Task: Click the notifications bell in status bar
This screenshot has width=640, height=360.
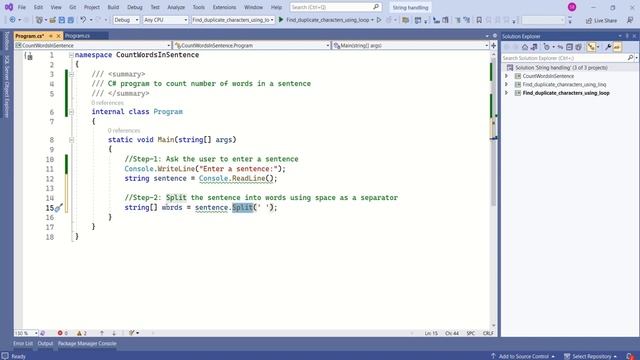Action: (630, 356)
